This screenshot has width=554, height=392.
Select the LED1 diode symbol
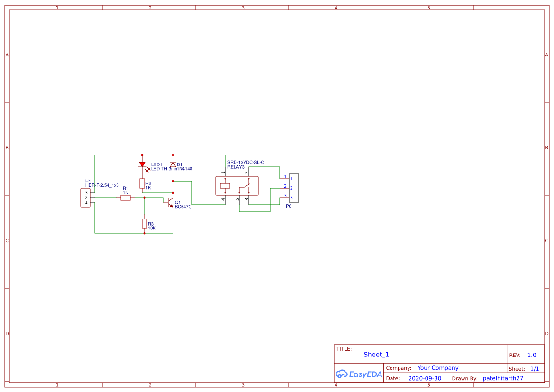coord(142,165)
